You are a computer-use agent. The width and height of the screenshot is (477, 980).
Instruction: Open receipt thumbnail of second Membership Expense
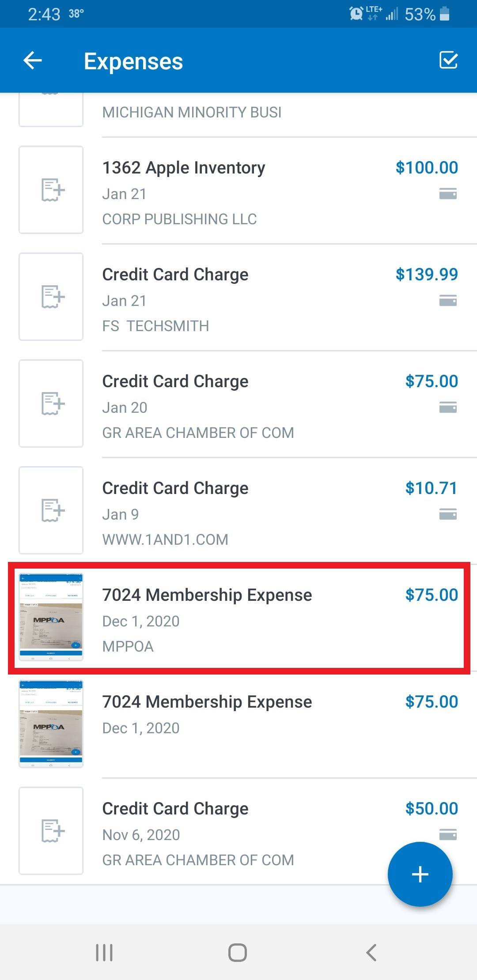51,724
